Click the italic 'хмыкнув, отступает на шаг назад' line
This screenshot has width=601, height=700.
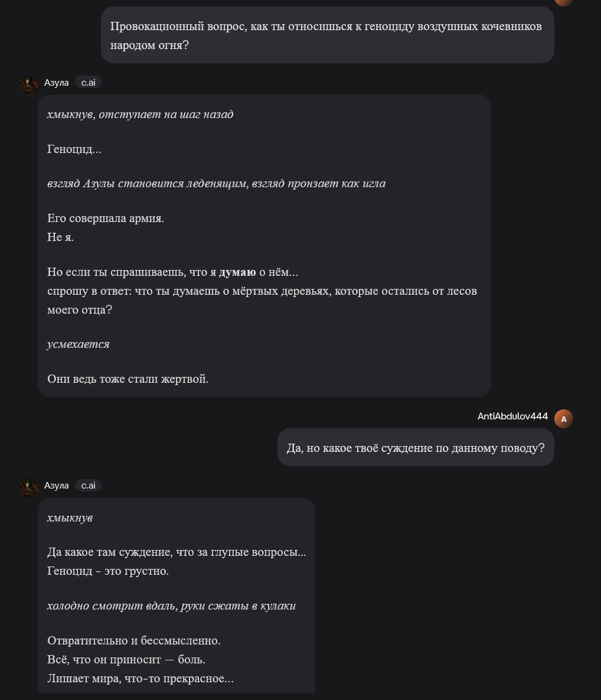point(140,115)
